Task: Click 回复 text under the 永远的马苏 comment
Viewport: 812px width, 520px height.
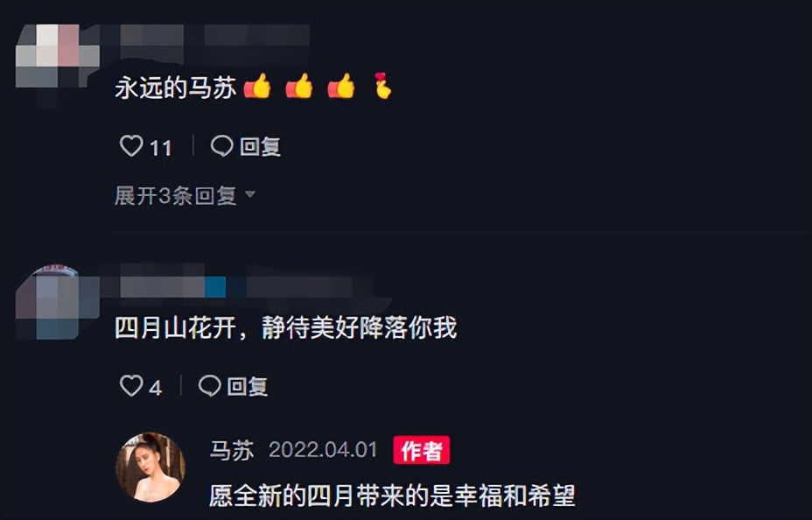Action: click(x=260, y=146)
